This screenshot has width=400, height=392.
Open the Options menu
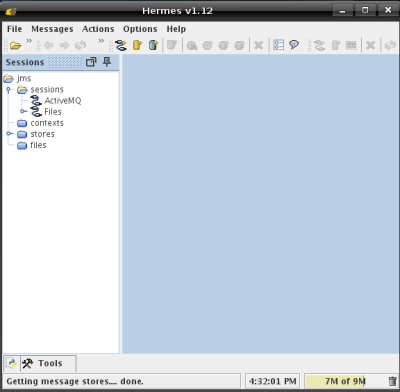tap(140, 29)
